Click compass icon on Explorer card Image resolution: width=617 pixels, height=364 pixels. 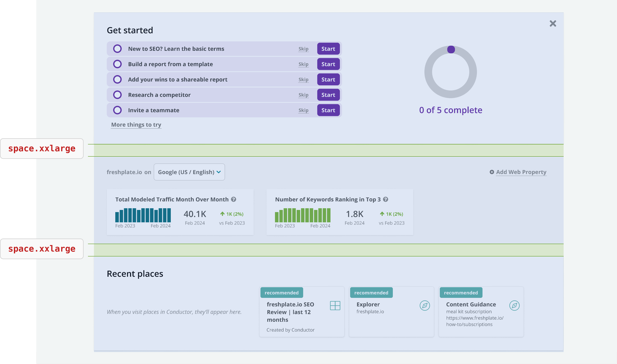click(x=425, y=306)
